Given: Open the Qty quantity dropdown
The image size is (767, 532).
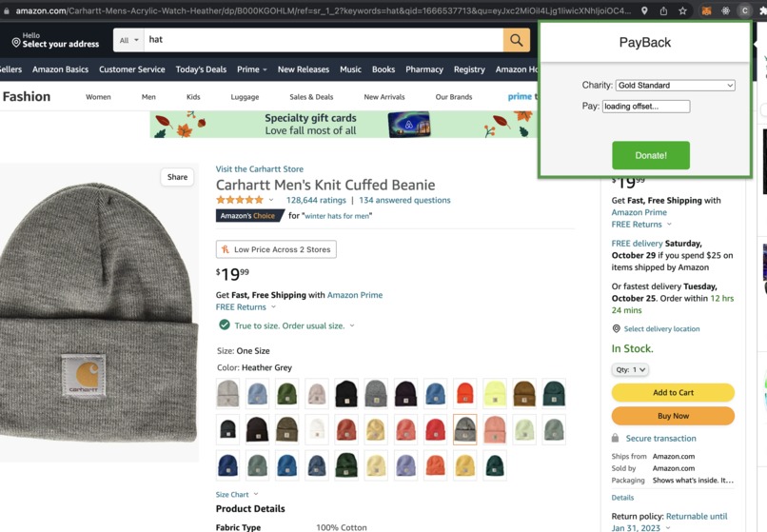Looking at the screenshot, I should click(x=630, y=369).
